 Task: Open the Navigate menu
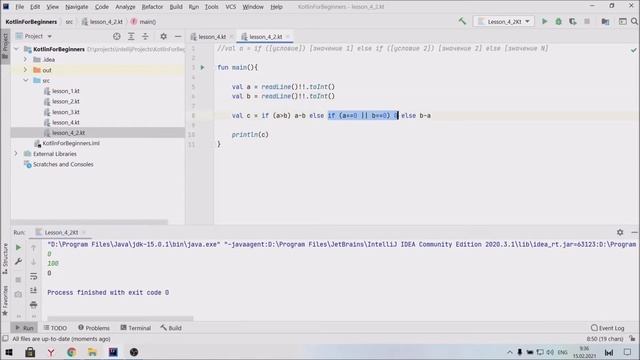[x=77, y=7]
